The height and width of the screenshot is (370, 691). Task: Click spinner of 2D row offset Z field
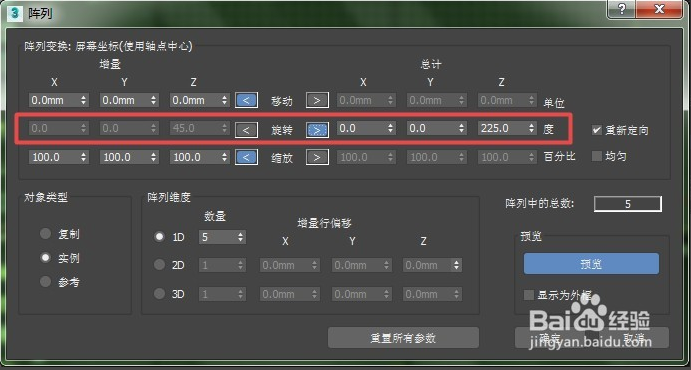(x=457, y=265)
